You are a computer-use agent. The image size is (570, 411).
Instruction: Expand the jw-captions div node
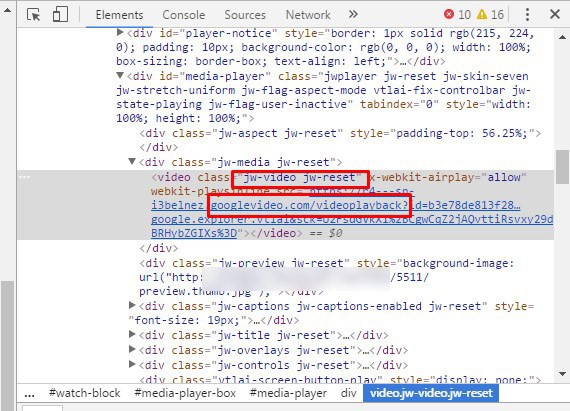132,305
